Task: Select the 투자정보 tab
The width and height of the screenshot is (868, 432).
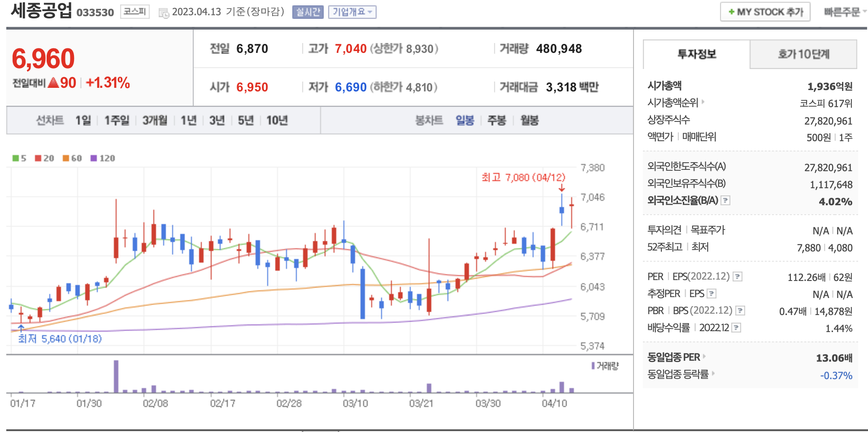Action: coord(696,54)
